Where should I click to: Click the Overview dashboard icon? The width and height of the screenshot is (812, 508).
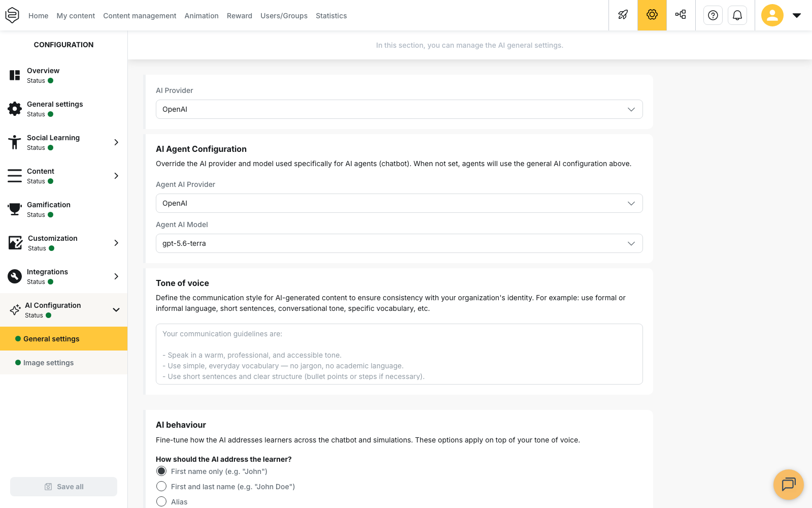pyautogui.click(x=15, y=75)
